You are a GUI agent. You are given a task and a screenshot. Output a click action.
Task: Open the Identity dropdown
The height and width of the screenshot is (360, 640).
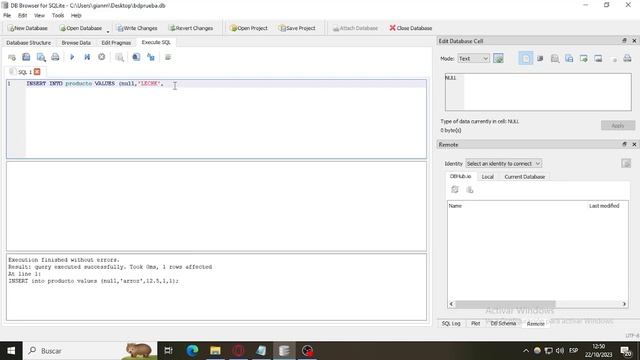(x=503, y=163)
